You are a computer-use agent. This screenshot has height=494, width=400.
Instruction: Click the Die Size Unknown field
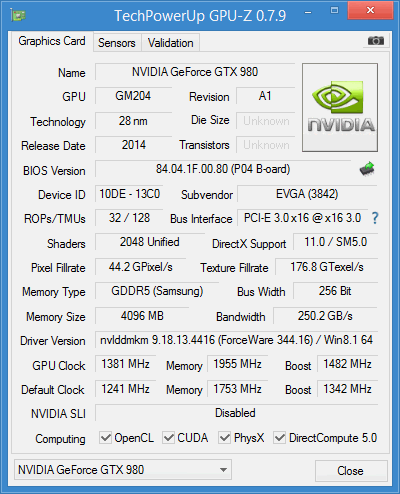click(x=266, y=121)
